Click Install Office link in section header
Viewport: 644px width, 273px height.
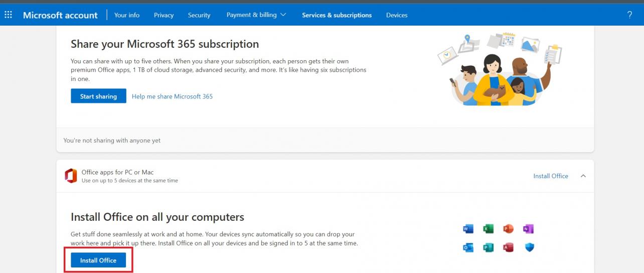point(550,176)
